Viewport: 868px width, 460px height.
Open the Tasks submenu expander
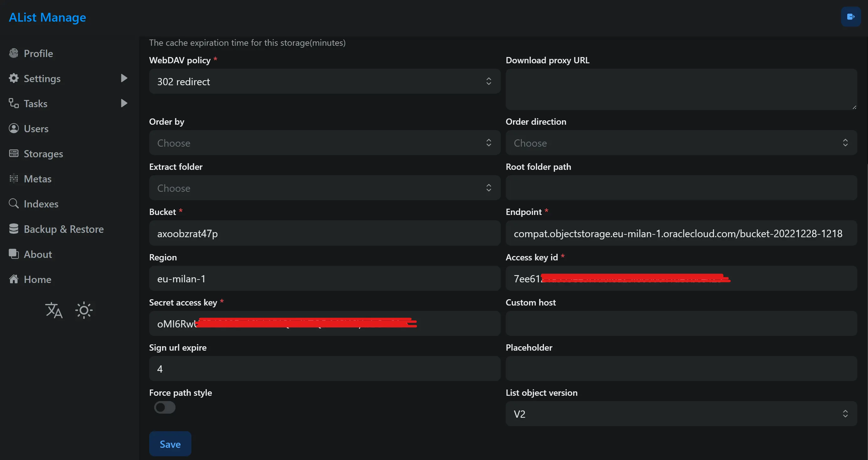pos(124,103)
